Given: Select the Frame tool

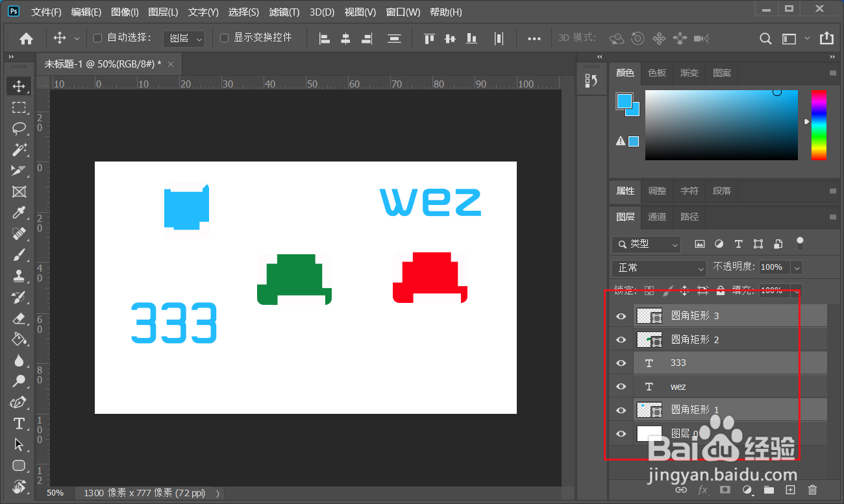Looking at the screenshot, I should click(x=19, y=191).
